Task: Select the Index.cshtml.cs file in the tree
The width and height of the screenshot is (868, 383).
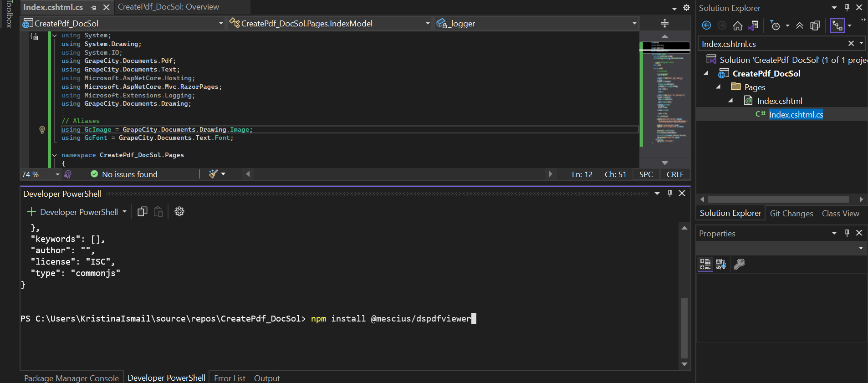Action: tap(796, 114)
